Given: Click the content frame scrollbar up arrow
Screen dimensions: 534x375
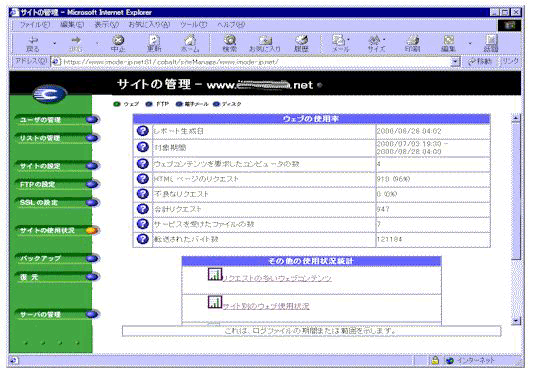Looking at the screenshot, I should click(516, 119).
